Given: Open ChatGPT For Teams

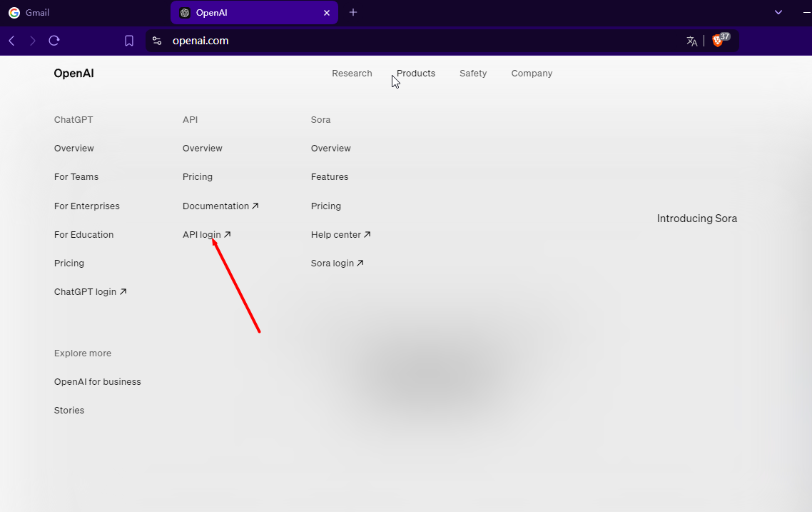Looking at the screenshot, I should 76,176.
